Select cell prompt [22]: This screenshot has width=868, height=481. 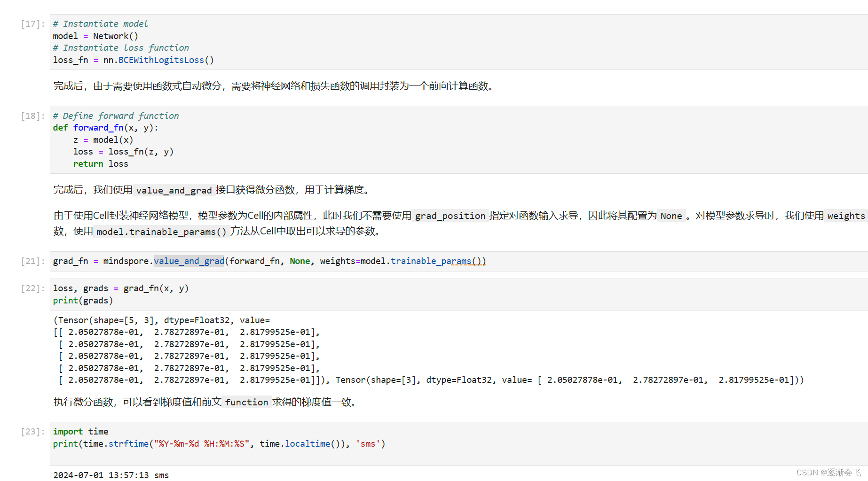click(x=33, y=288)
